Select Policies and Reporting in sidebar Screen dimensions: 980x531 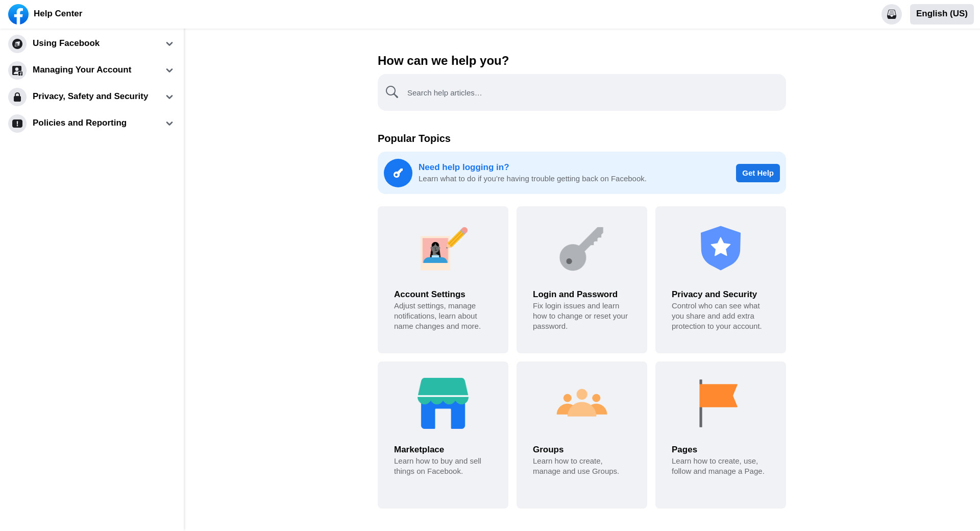point(80,123)
